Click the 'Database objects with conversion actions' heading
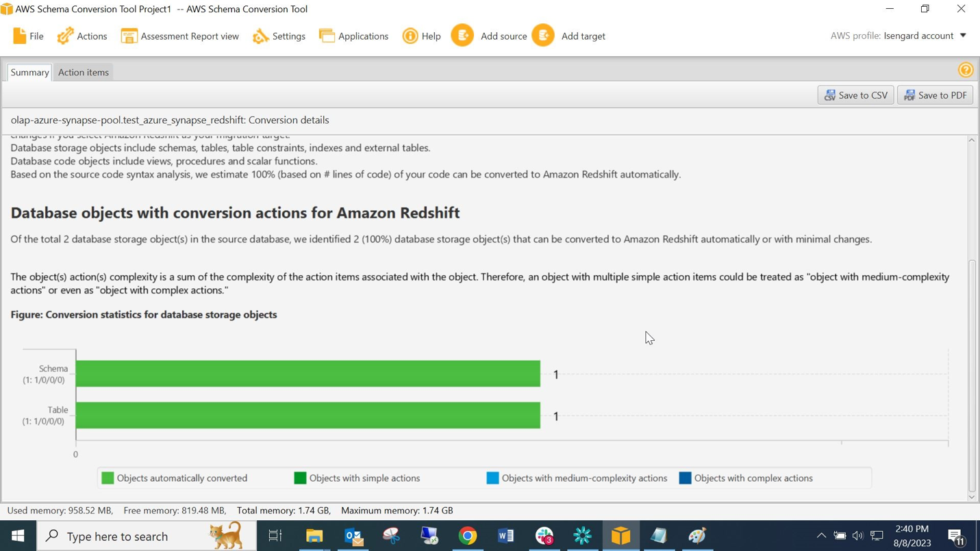 235,213
